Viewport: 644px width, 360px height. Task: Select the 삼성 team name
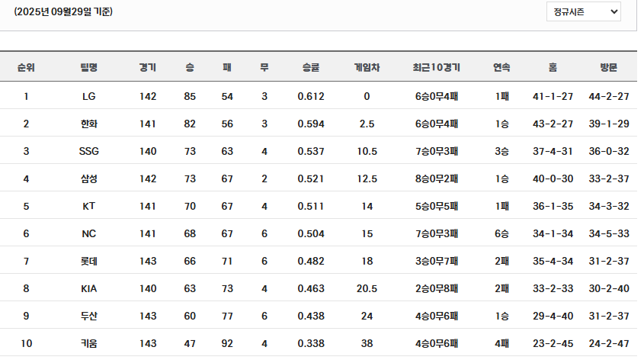[88, 178]
